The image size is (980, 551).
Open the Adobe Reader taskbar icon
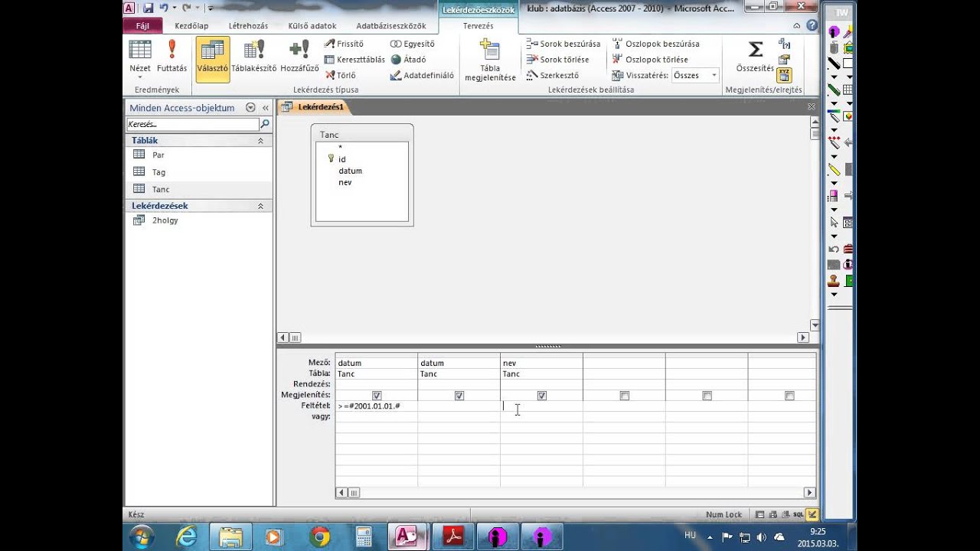[x=453, y=536]
